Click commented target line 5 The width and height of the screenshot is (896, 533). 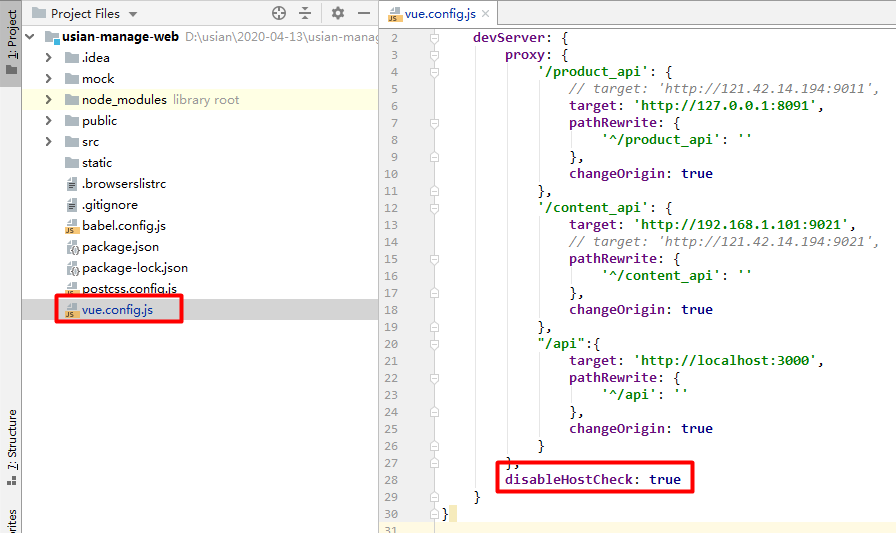[x=723, y=89]
